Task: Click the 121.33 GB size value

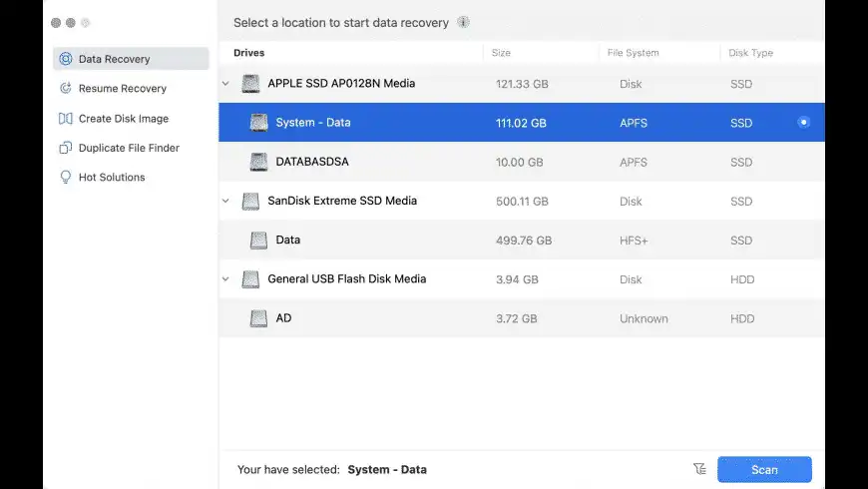Action: pyautogui.click(x=522, y=84)
